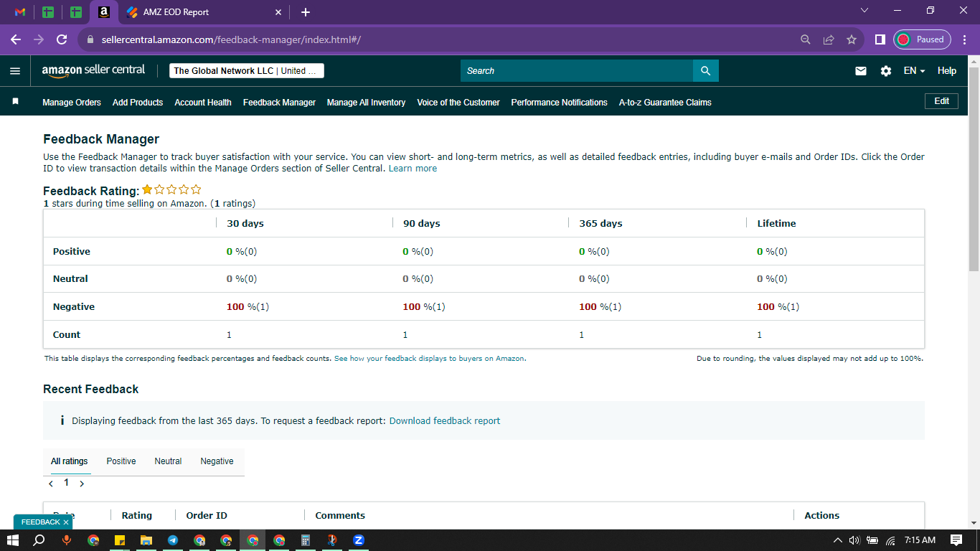The image size is (980, 551).
Task: Click the Download feedback report link
Action: coord(445,421)
